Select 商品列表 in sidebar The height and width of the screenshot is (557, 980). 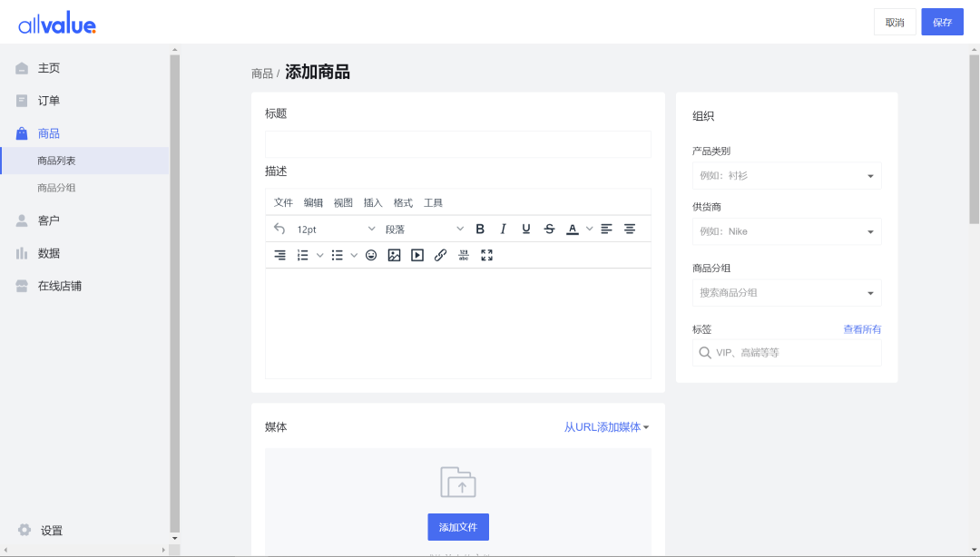point(85,161)
